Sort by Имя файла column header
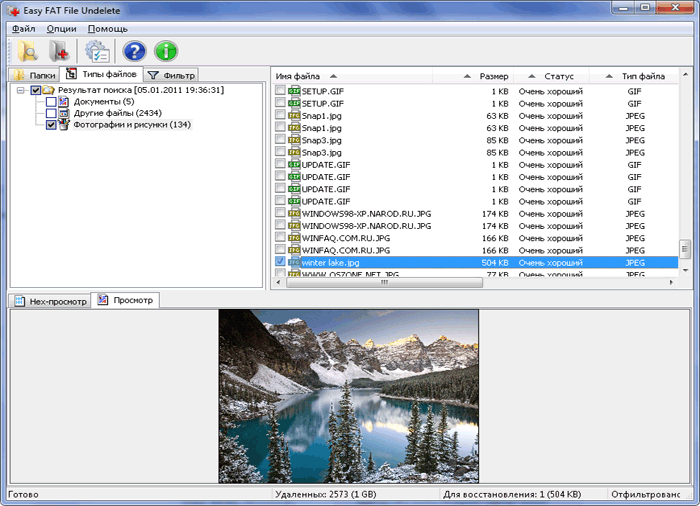The image size is (700, 506). point(299,76)
